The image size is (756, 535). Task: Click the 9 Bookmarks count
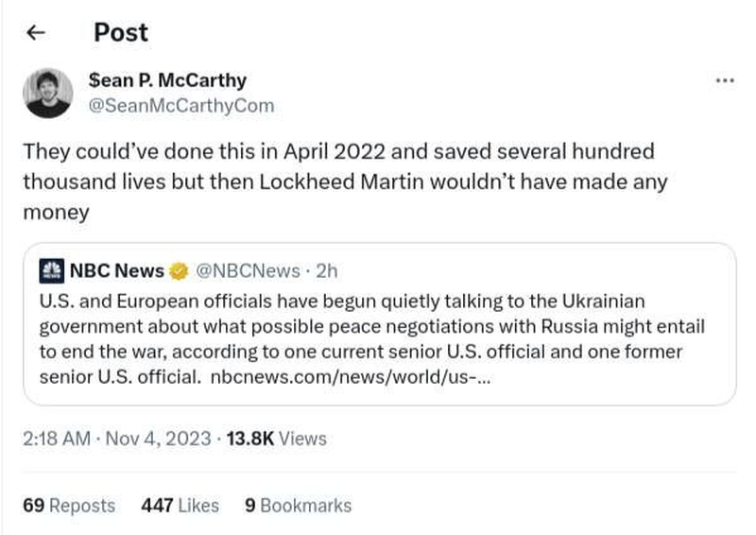point(298,506)
